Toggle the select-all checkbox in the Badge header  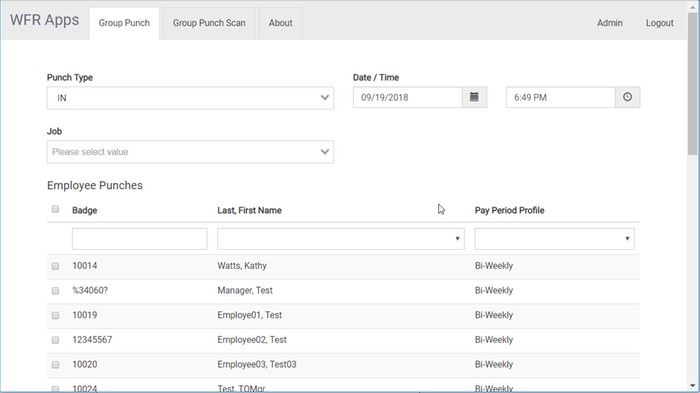(55, 209)
